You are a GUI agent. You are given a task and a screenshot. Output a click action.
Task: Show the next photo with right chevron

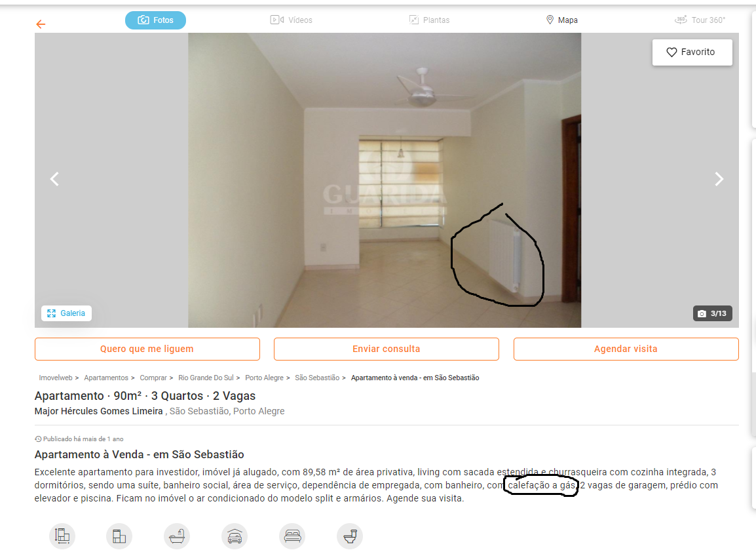pos(719,179)
